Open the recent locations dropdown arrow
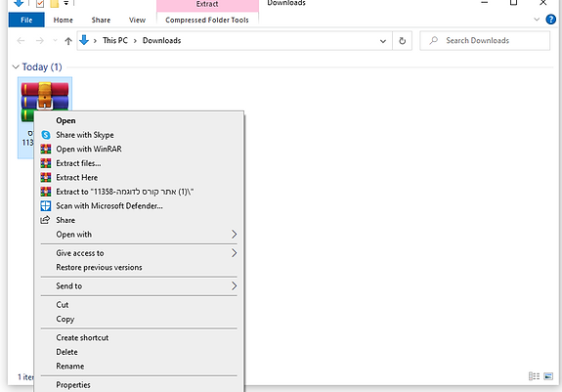The height and width of the screenshot is (392, 562). 55,41
